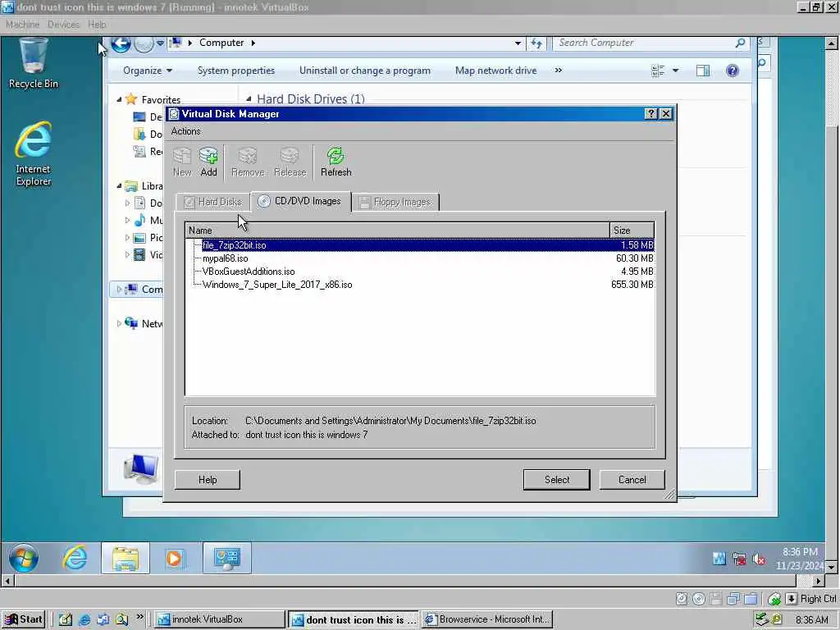
Task: Click the New disk toolbar icon
Action: (x=182, y=162)
